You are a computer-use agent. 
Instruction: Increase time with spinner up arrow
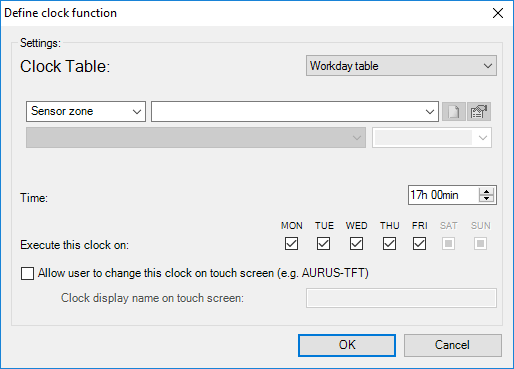487,192
